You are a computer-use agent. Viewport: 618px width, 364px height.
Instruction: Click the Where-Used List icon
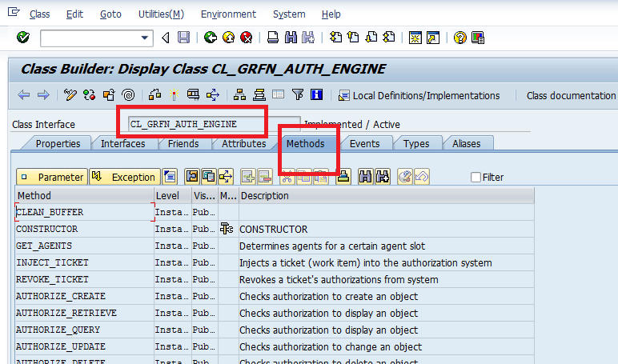213,95
